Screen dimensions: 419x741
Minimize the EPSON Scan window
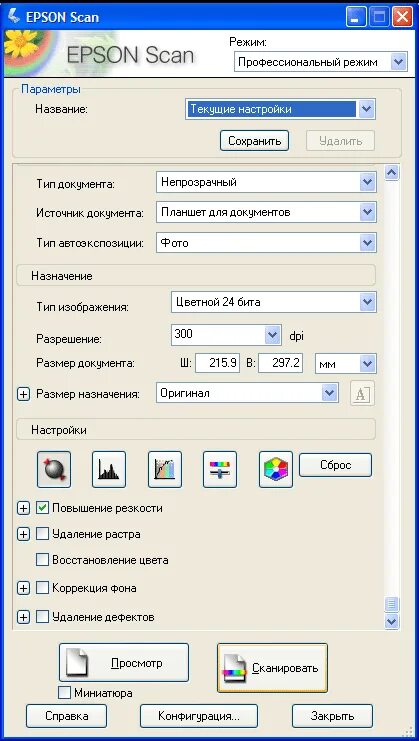356,17
